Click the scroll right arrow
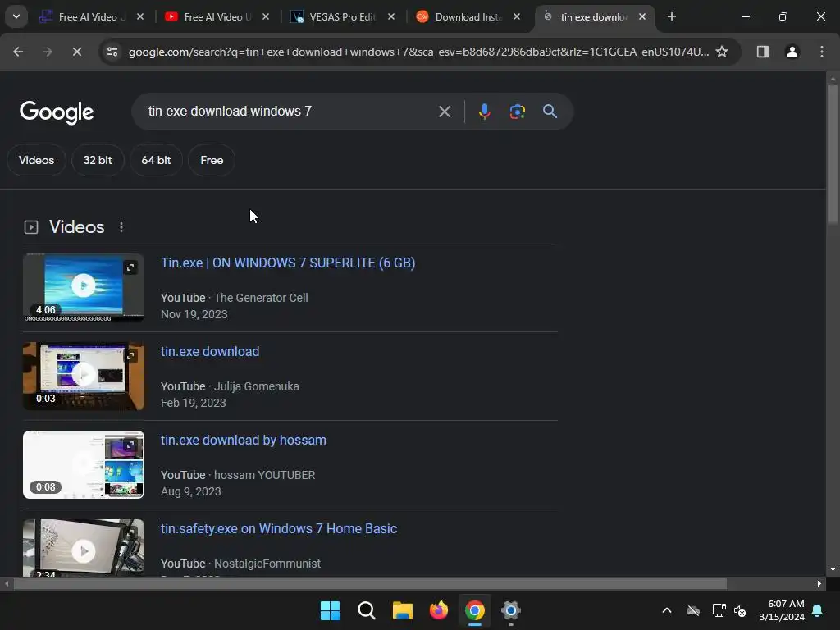This screenshot has width=840, height=630. coord(819,584)
